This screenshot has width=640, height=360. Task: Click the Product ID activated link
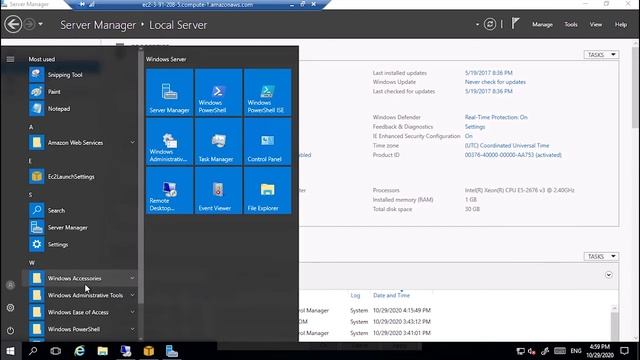pos(513,155)
